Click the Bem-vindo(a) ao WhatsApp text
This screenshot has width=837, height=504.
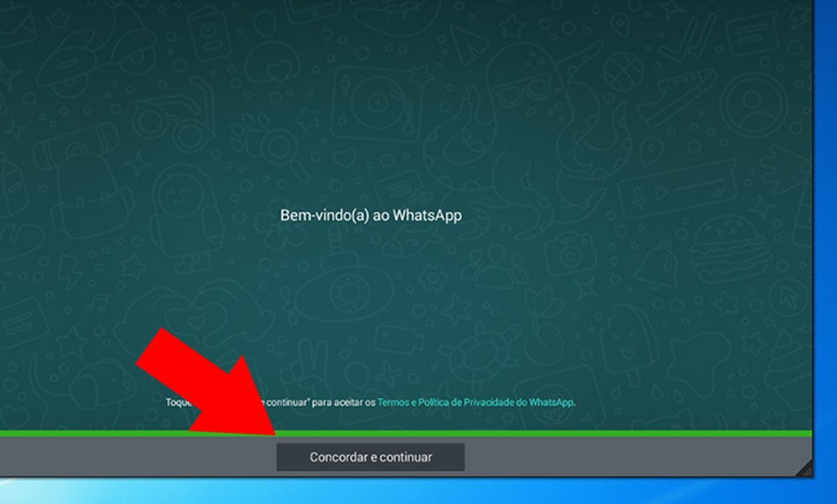pyautogui.click(x=370, y=215)
